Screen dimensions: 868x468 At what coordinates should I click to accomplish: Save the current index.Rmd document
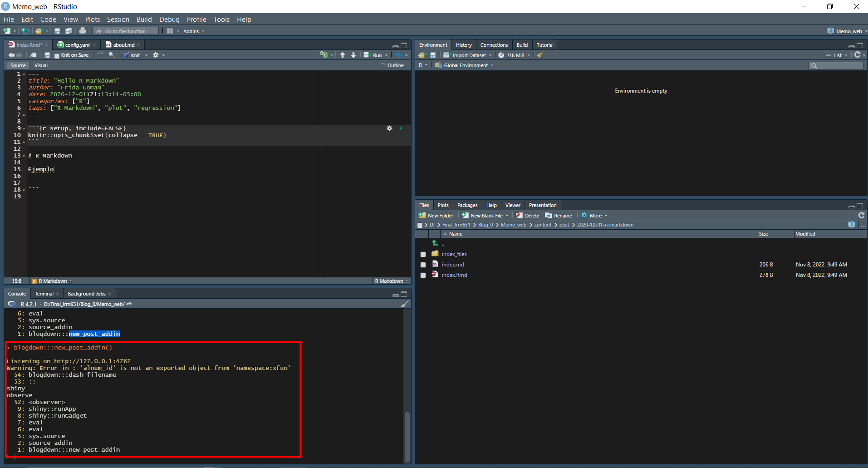point(47,55)
